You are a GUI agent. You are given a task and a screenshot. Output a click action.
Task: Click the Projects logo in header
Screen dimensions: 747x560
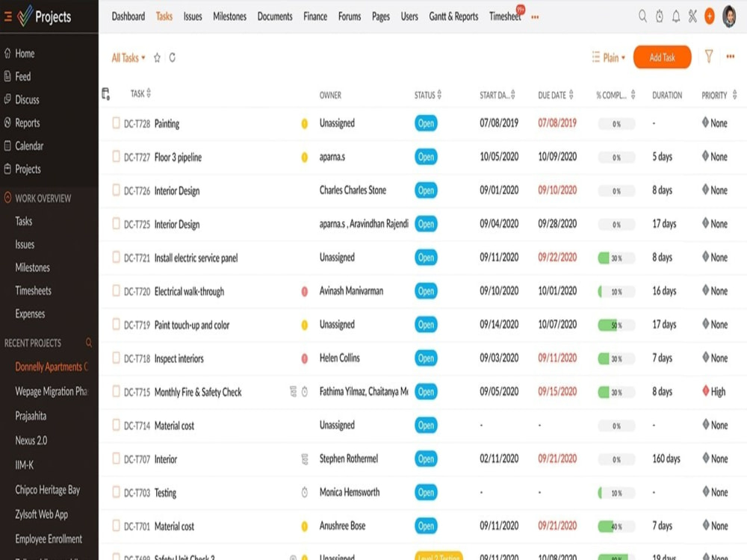click(x=44, y=16)
